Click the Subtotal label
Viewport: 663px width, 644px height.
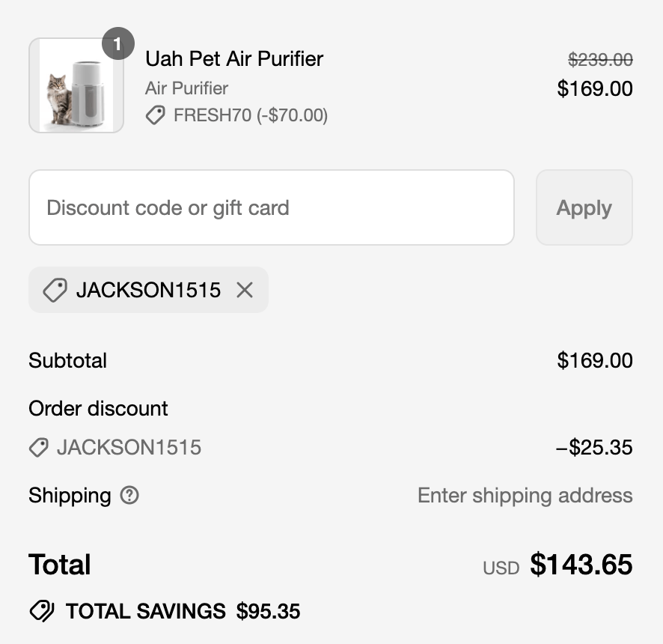(x=67, y=361)
